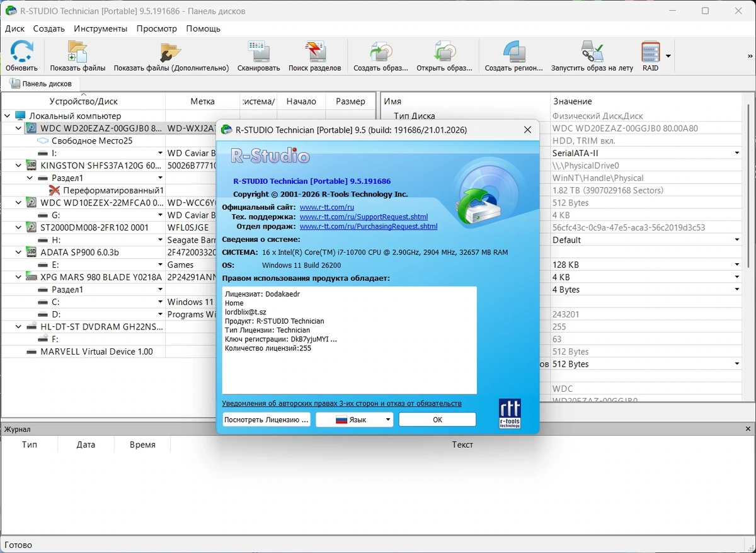The width and height of the screenshot is (756, 553).
Task: Collapse the ST2000DM008 disk node
Action: [19, 227]
